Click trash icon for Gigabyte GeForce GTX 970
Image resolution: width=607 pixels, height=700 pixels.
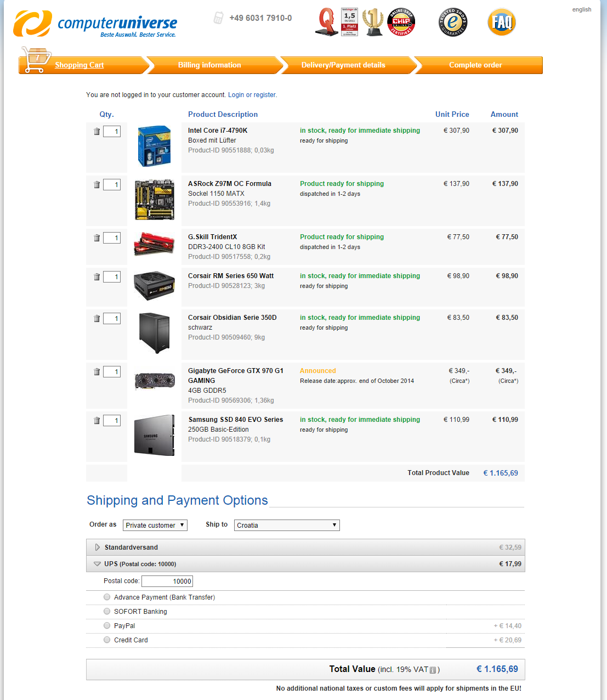point(97,372)
